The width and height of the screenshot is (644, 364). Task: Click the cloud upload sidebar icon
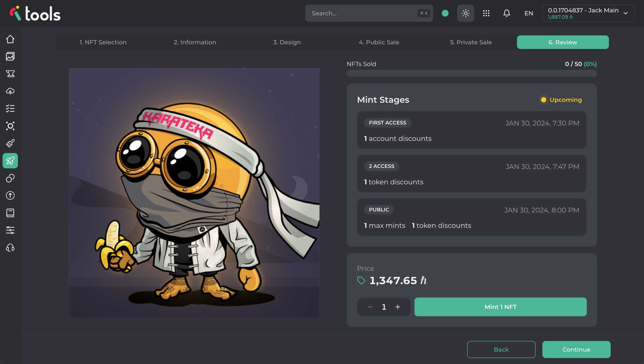pos(10,91)
